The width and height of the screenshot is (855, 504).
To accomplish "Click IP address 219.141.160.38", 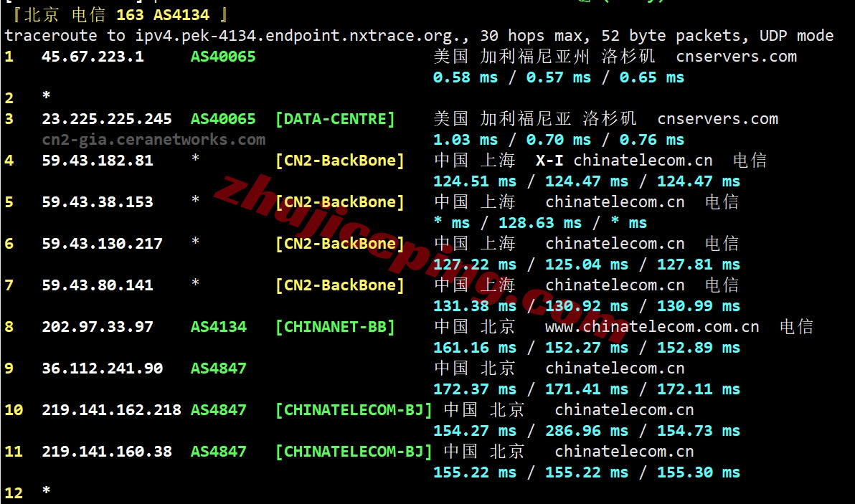I will pos(107,452).
